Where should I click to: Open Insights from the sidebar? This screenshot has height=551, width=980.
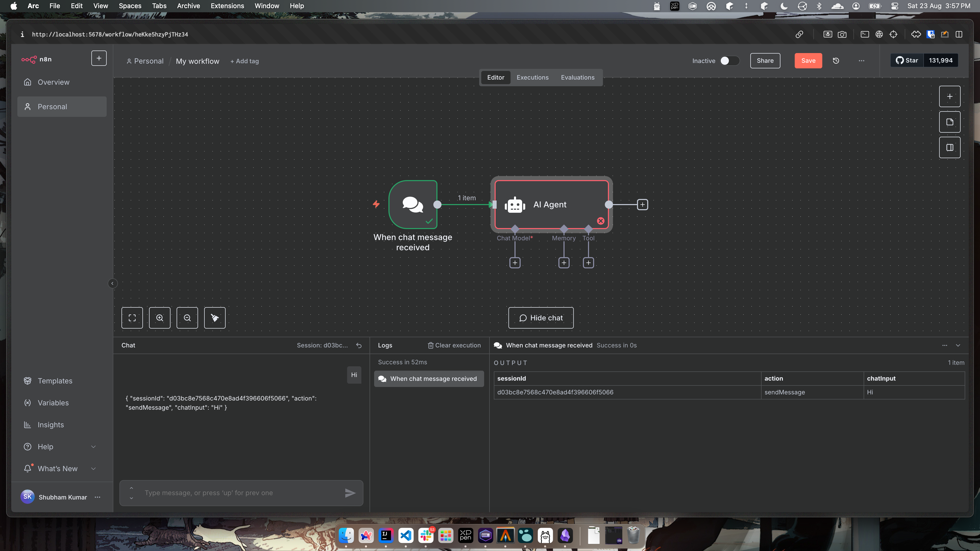[51, 425]
